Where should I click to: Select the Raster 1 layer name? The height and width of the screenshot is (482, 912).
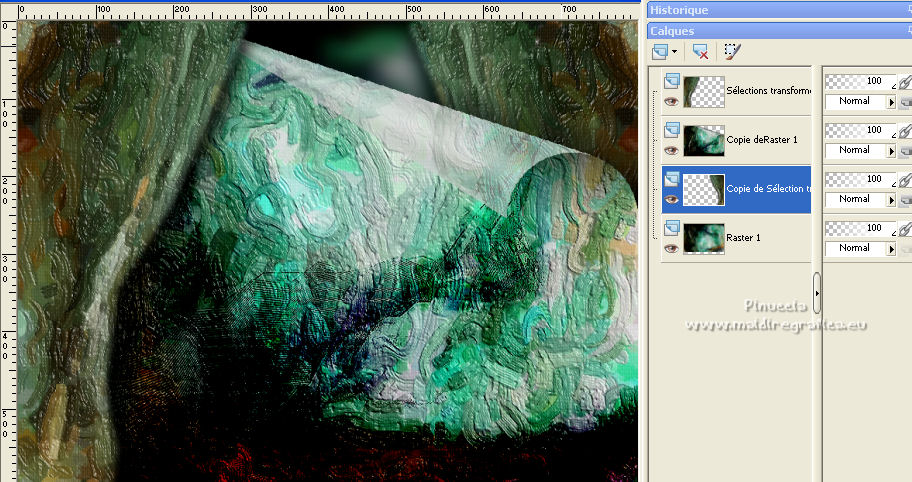(743, 237)
